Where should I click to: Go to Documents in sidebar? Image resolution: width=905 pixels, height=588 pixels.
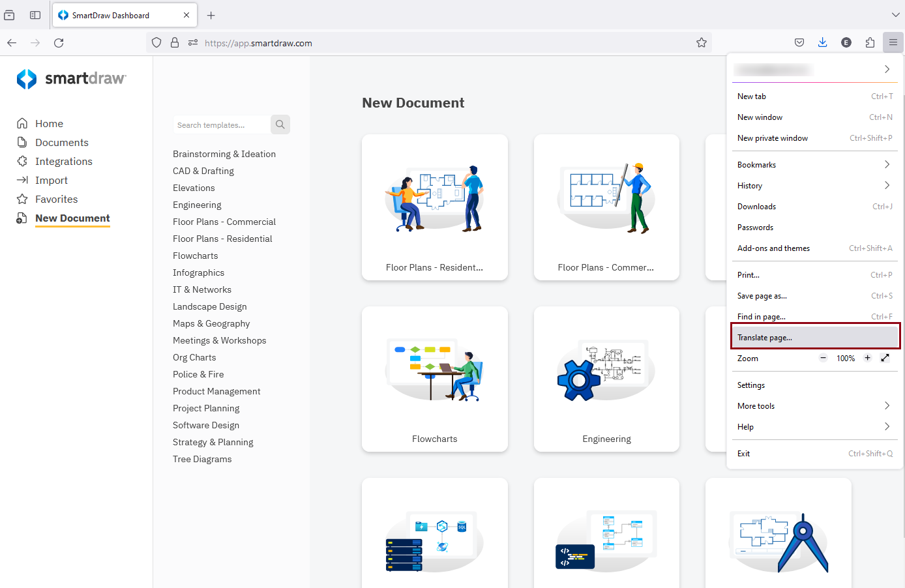point(61,143)
